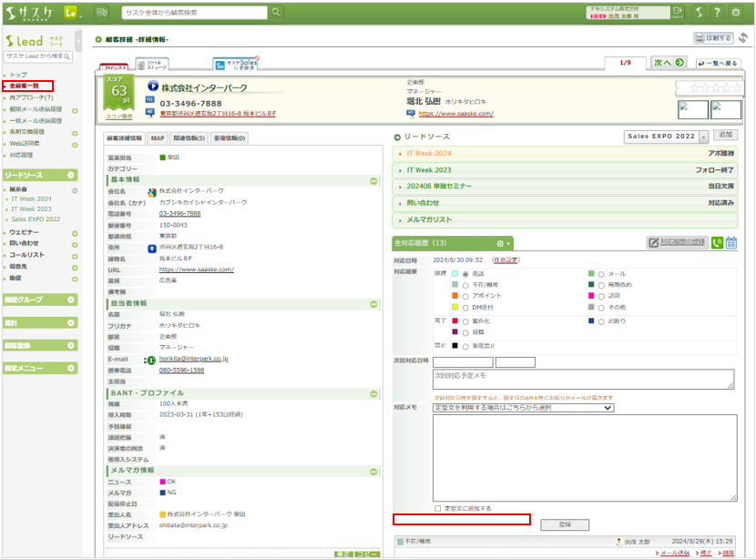The width and height of the screenshot is (756, 559).
Task: Collapse the 担当者情報 section
Action: click(373, 305)
